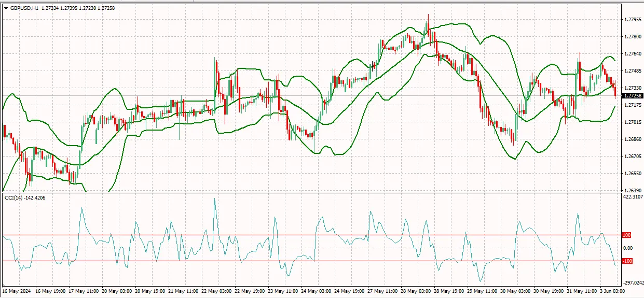644x298 pixels.
Task: Click the 1.27955 price scale label
Action: [633, 20]
